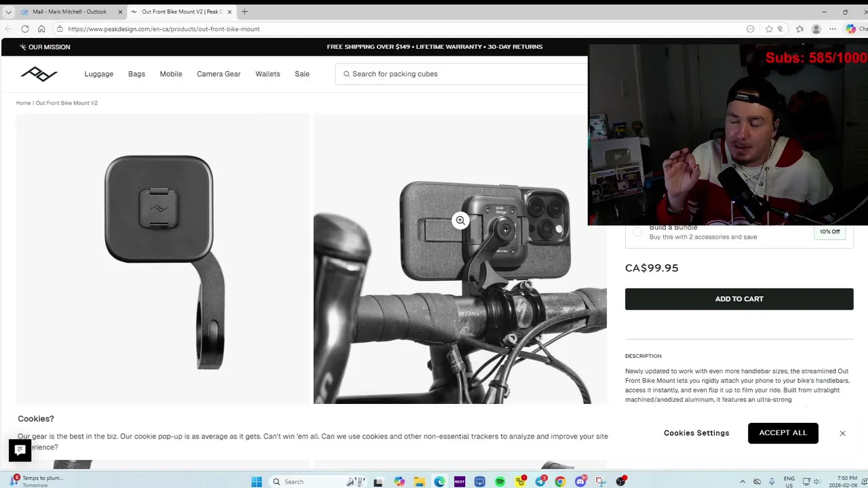Refresh the page in the browser
This screenshot has width=868, height=488.
25,29
